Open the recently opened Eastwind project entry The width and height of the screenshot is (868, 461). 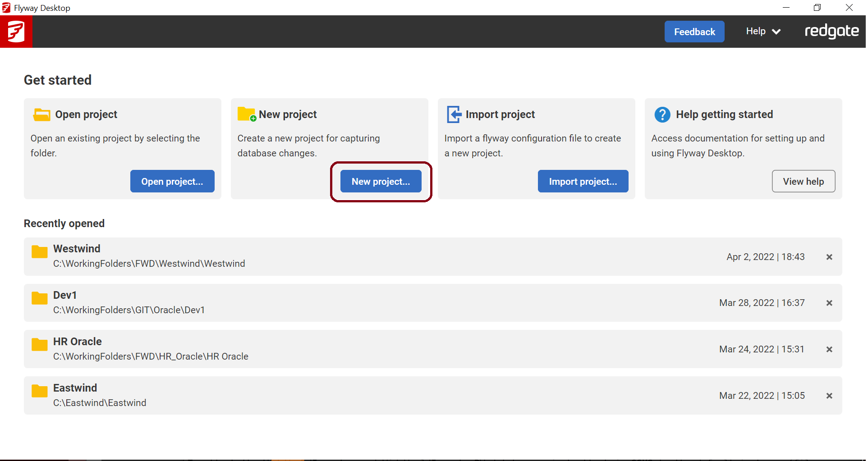316,395
